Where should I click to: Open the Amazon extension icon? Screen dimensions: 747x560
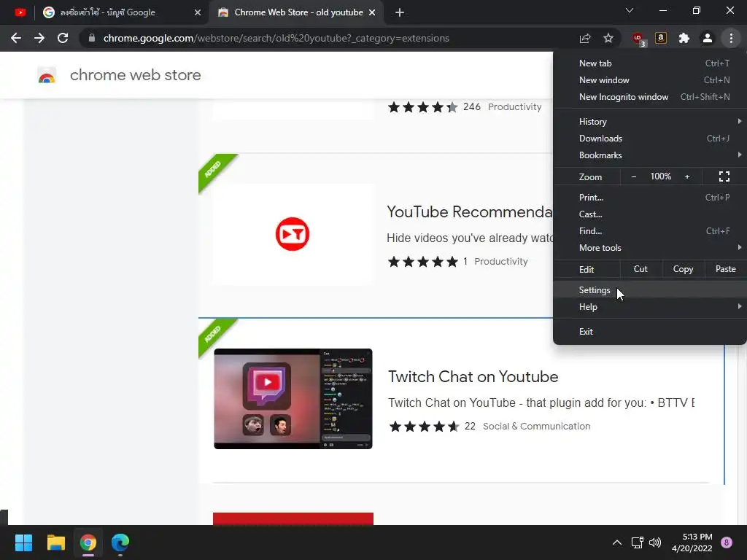[x=661, y=38]
